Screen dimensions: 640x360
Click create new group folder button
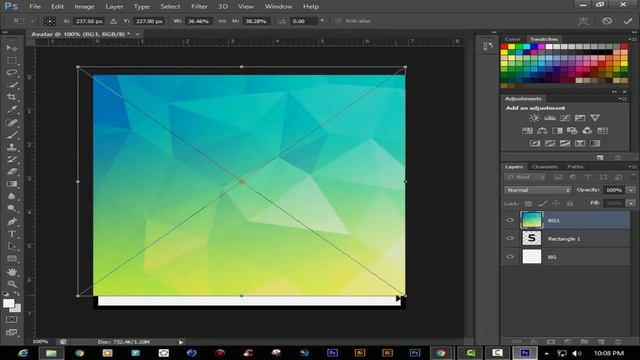[584, 341]
